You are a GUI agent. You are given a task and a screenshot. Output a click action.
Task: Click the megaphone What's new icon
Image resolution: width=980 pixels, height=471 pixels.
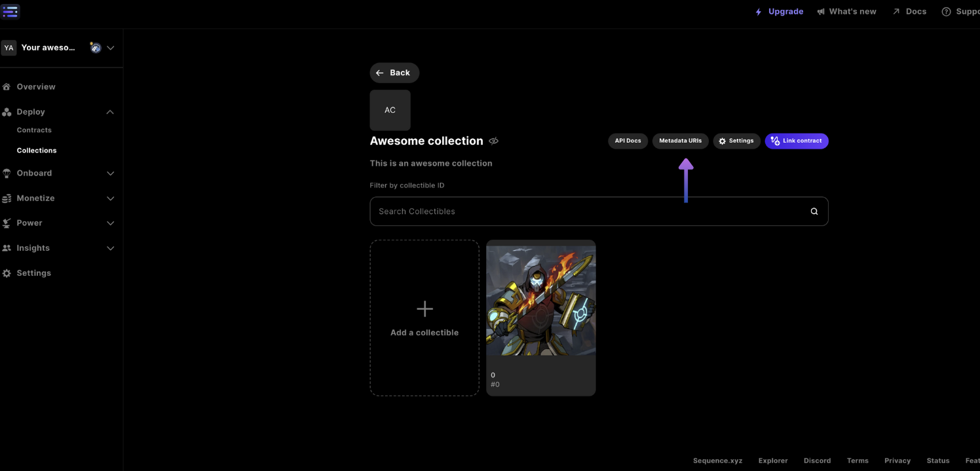pos(820,12)
